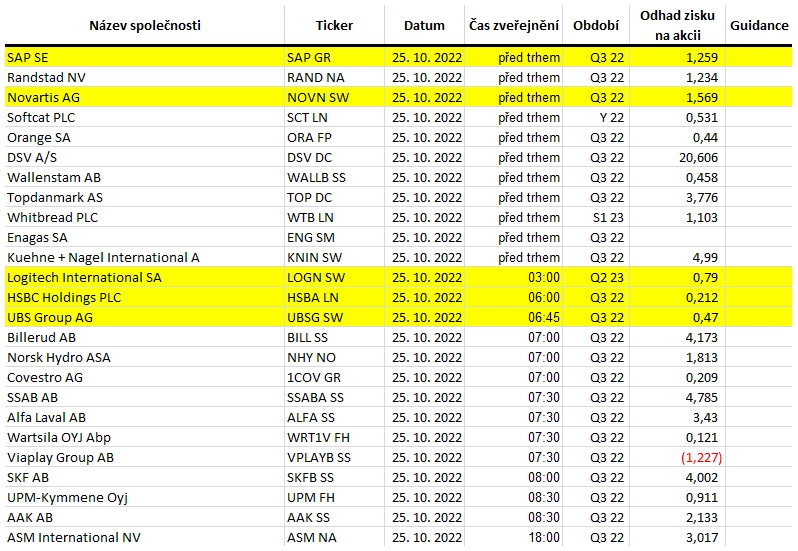The image size is (798, 551).
Task: Select the 'Odhad zisku na akcii' header
Action: pos(677,25)
